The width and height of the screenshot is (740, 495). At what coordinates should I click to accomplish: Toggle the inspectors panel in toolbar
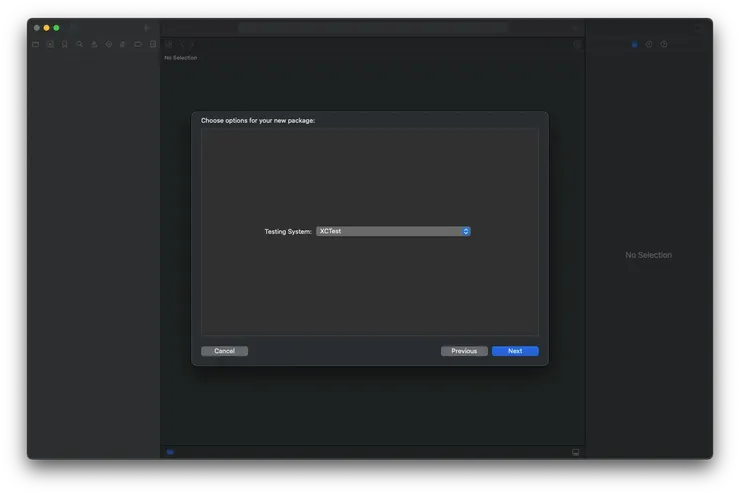698,28
